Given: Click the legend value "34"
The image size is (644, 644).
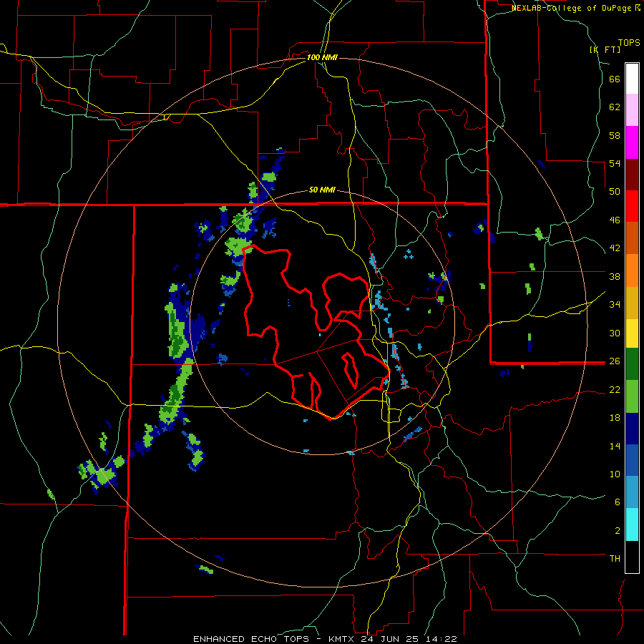Looking at the screenshot, I should (x=615, y=304).
